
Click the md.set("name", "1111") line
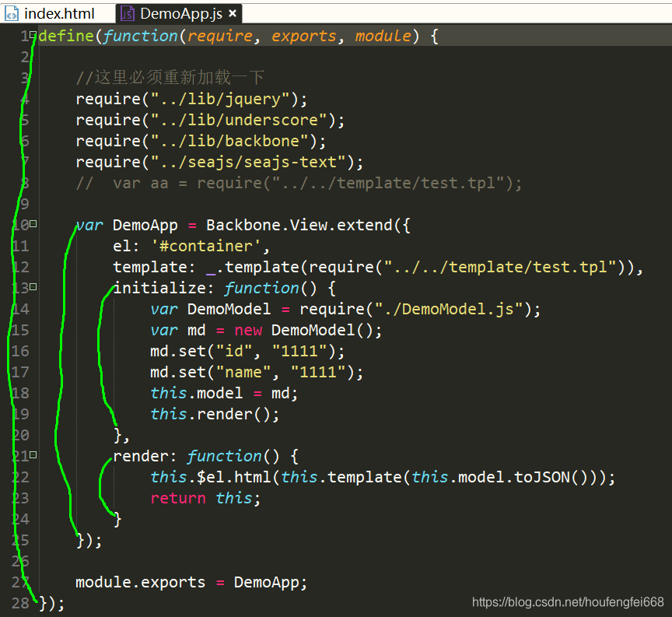coord(257,372)
